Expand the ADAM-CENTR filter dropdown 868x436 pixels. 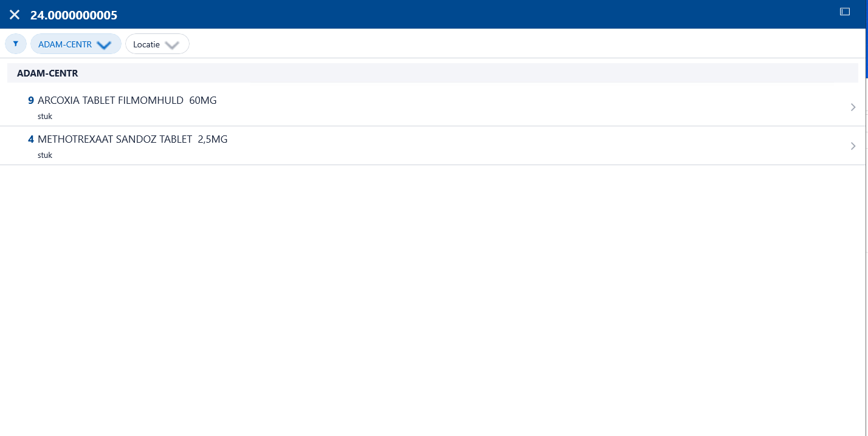76,44
